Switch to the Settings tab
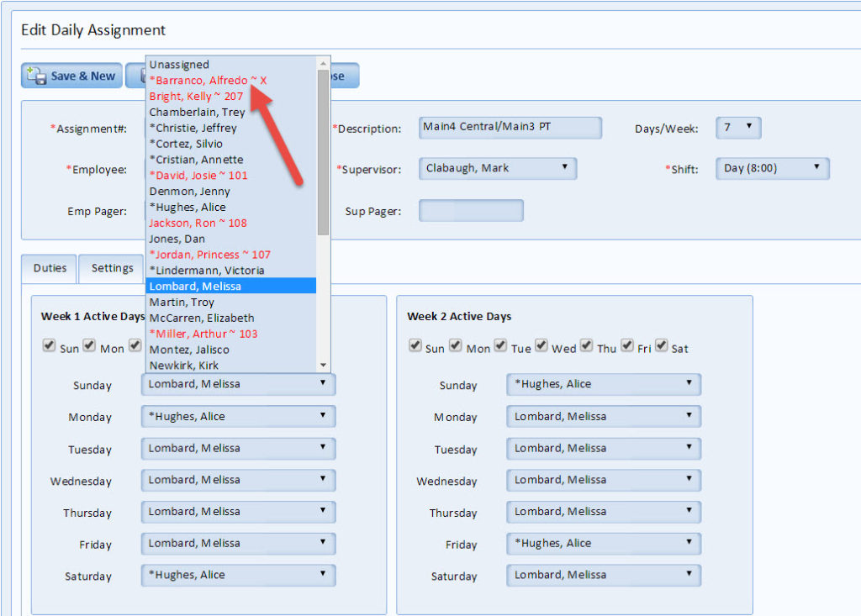861x616 pixels. coord(113,268)
